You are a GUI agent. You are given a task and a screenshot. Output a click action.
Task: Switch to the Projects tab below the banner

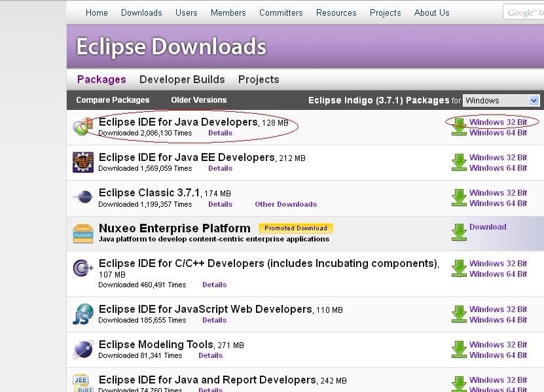259,79
